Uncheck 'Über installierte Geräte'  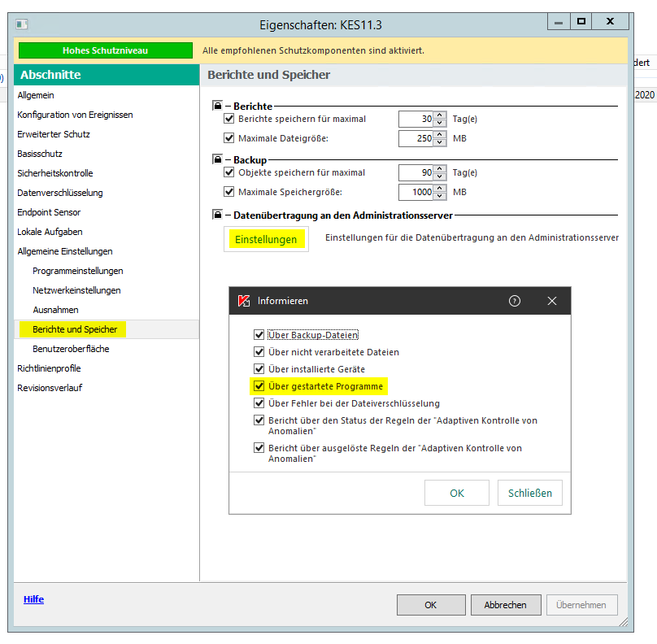(x=259, y=368)
